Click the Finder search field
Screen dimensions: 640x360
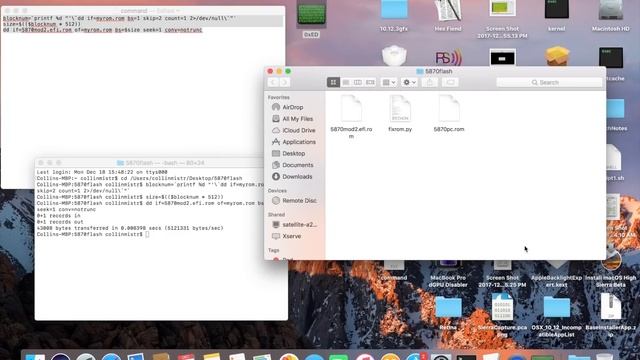(549, 82)
